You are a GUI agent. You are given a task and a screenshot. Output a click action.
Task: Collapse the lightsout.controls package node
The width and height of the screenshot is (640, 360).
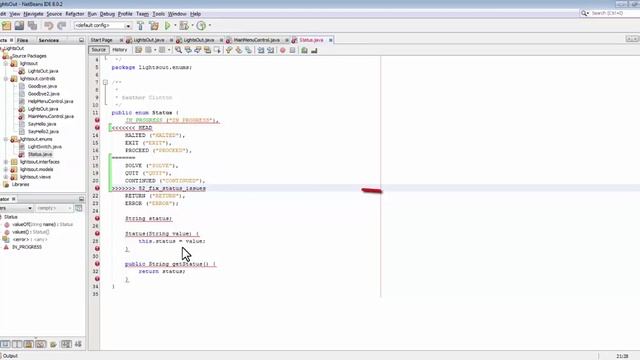point(6,79)
